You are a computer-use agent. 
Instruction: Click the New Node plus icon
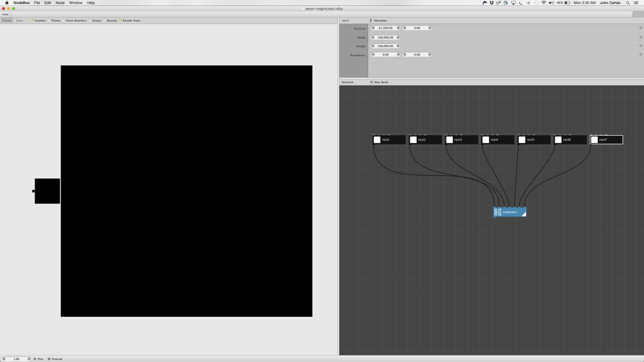(372, 82)
